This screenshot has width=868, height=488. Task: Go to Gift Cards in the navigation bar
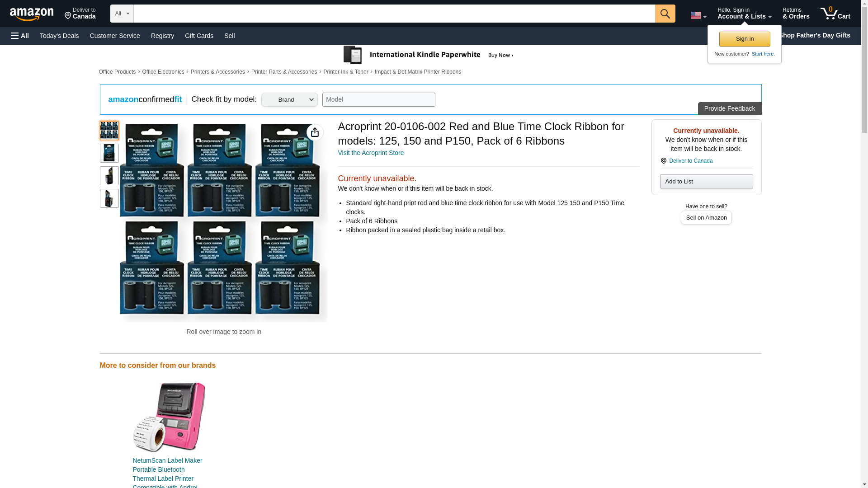tap(199, 36)
